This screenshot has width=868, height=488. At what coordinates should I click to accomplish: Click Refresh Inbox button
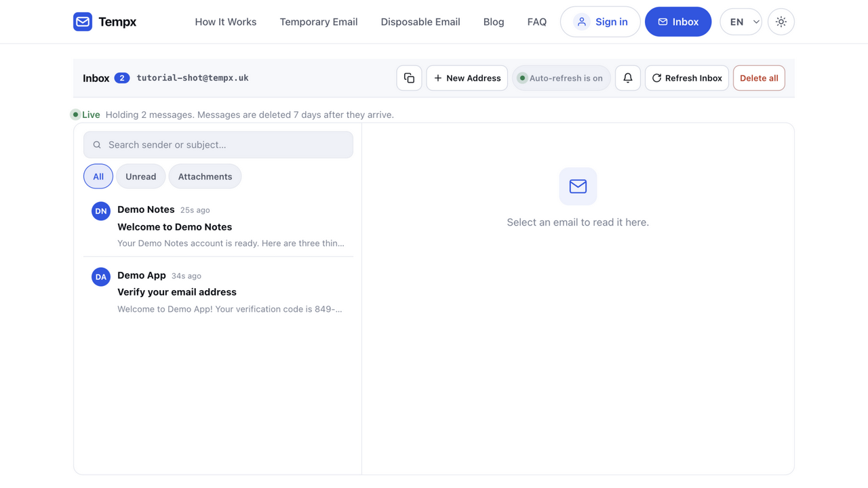click(687, 78)
